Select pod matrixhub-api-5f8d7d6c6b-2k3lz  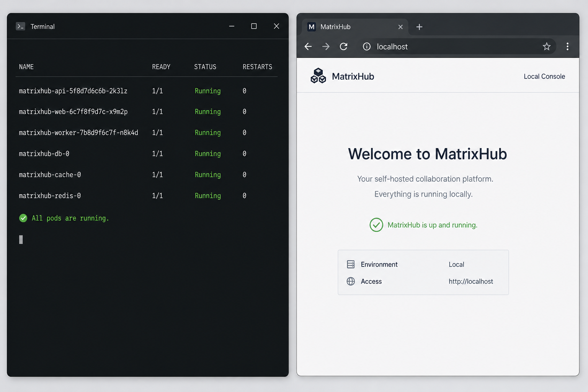73,91
